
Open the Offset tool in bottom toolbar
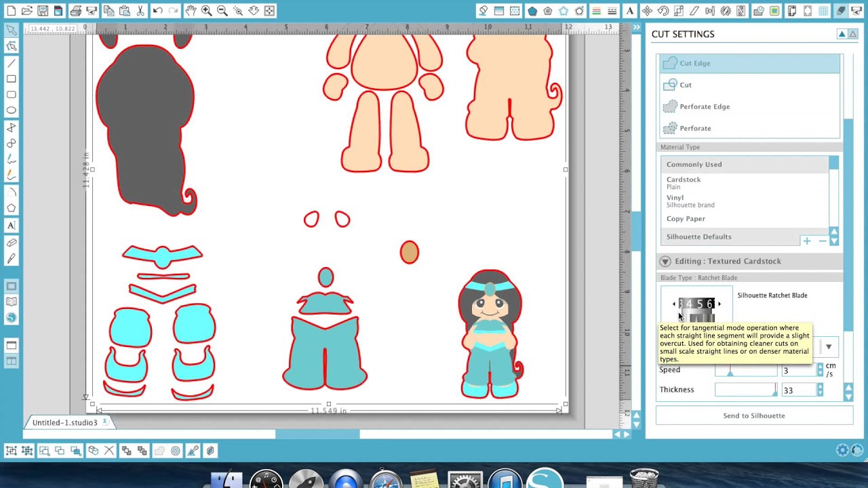(176, 450)
